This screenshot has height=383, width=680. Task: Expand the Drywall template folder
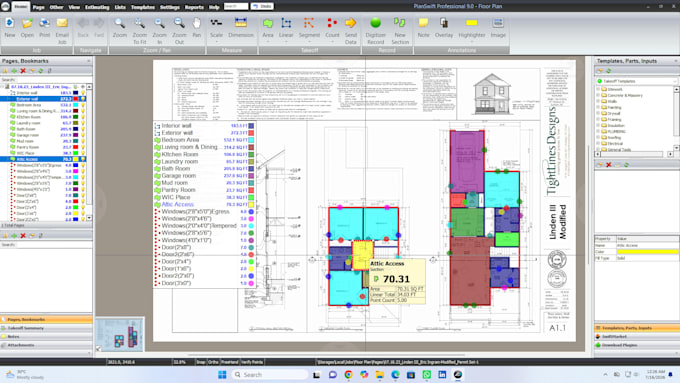(x=598, y=114)
